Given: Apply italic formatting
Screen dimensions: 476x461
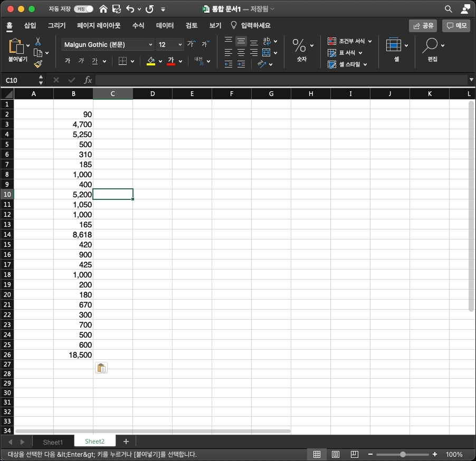Looking at the screenshot, I should click(x=81, y=61).
